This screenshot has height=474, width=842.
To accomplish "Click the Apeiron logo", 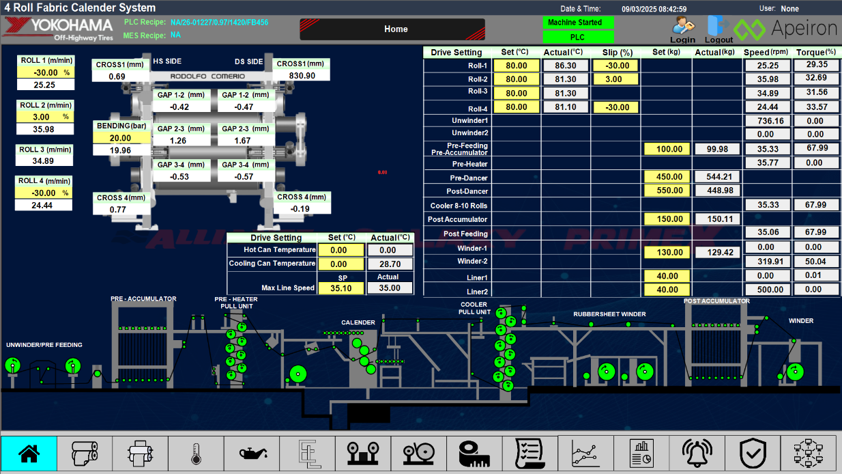I will click(x=785, y=29).
